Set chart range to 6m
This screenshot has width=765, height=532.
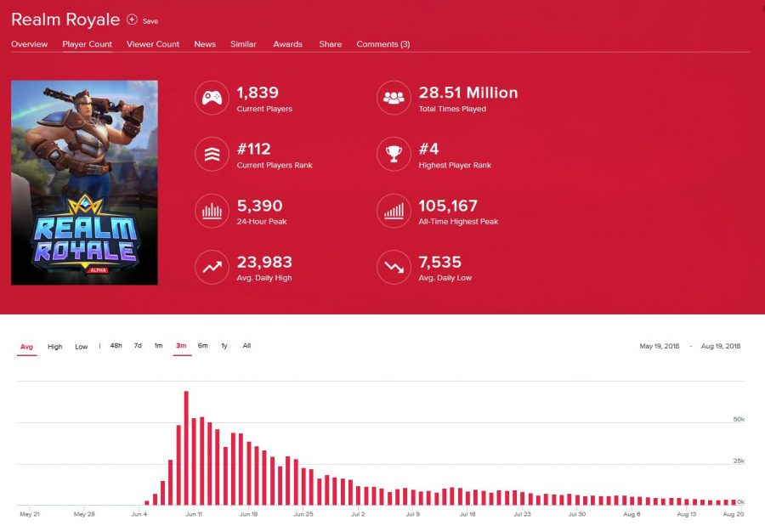[x=203, y=346]
